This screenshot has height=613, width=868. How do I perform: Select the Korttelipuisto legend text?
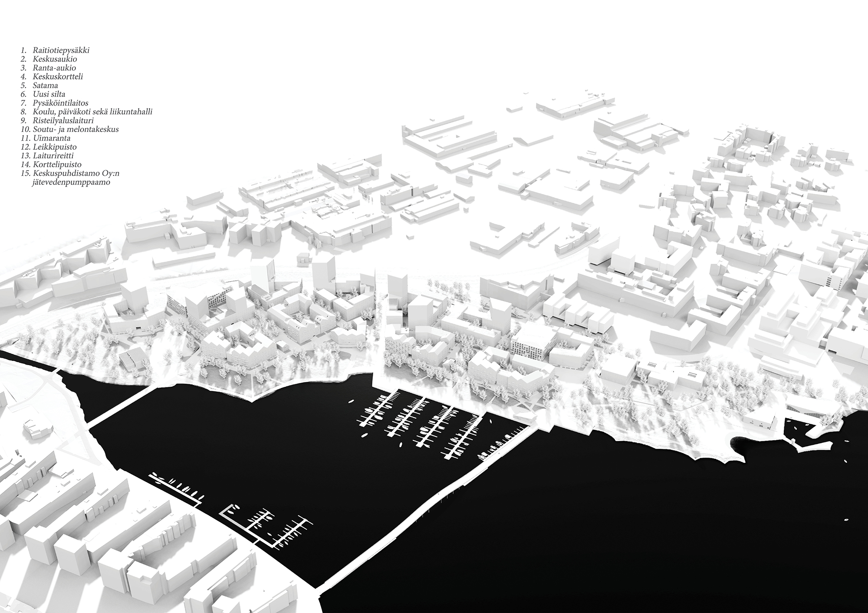pos(57,165)
